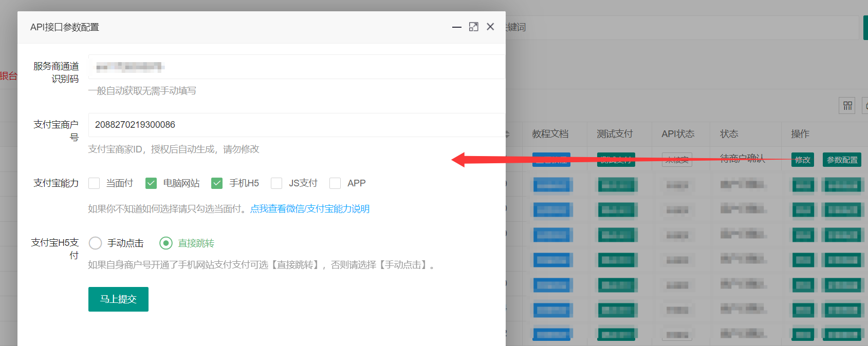The width and height of the screenshot is (868, 346).
Task: Open the column filter grid icon
Action: point(847,106)
